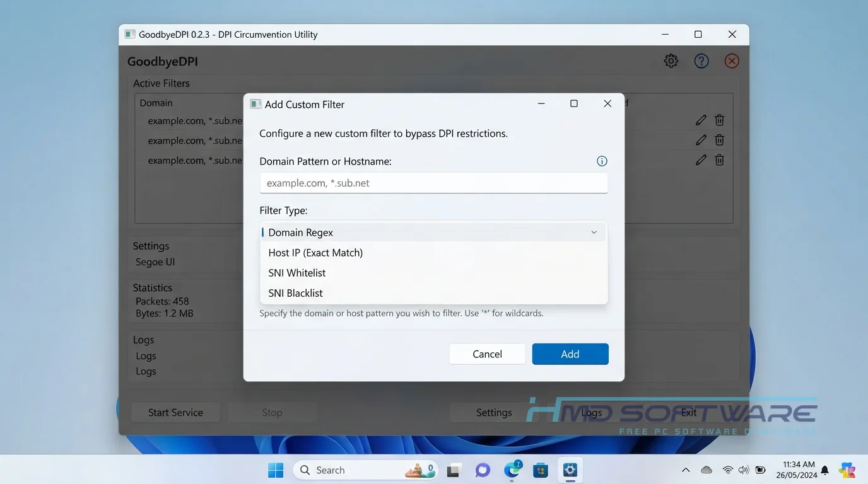Click the Active Filters group label
This screenshot has width=868, height=484.
[x=161, y=83]
